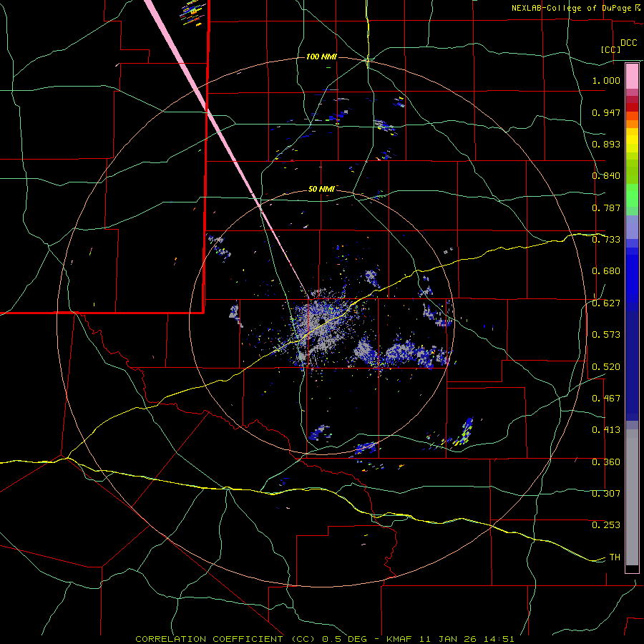
Task: Pick the dark navy band of the color bar
Action: coord(632,366)
